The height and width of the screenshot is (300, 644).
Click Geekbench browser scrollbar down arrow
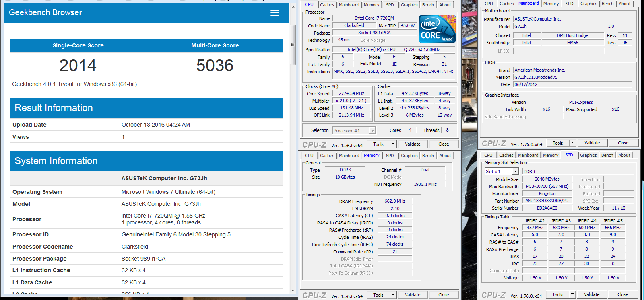[293, 290]
